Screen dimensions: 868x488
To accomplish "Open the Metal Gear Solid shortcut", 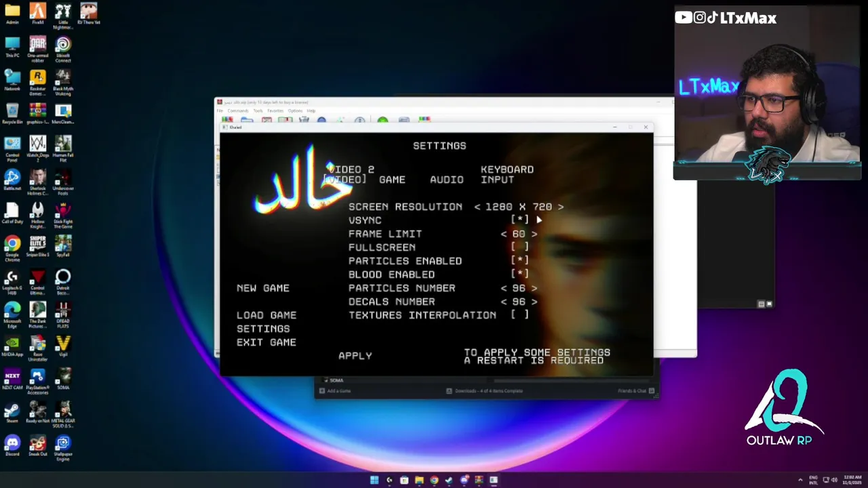I will pos(63,415).
